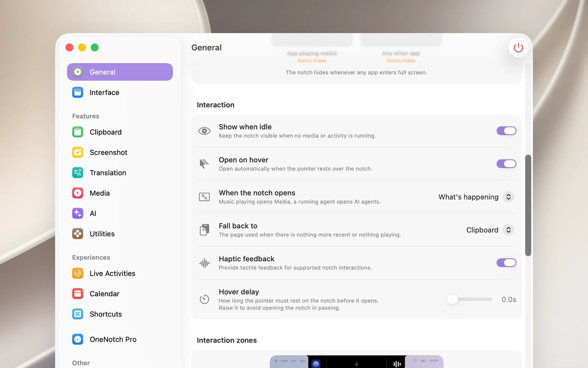Click the waveform icon beside Haptic feedback

204,263
